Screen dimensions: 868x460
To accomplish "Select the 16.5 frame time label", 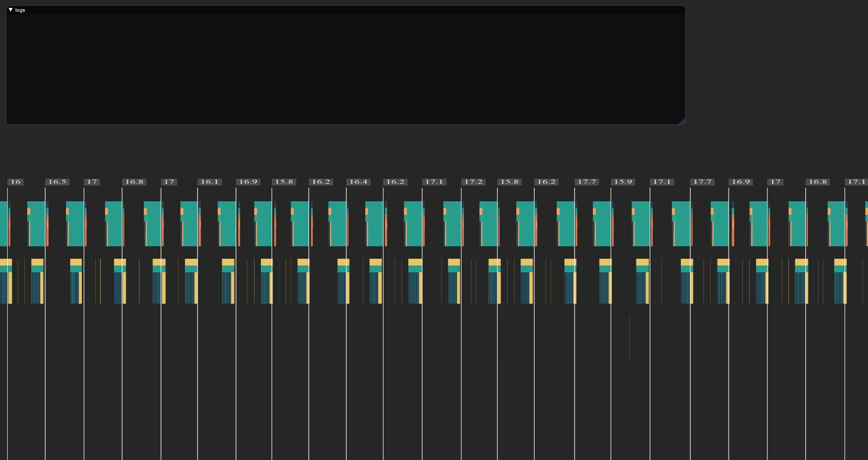I will click(57, 182).
